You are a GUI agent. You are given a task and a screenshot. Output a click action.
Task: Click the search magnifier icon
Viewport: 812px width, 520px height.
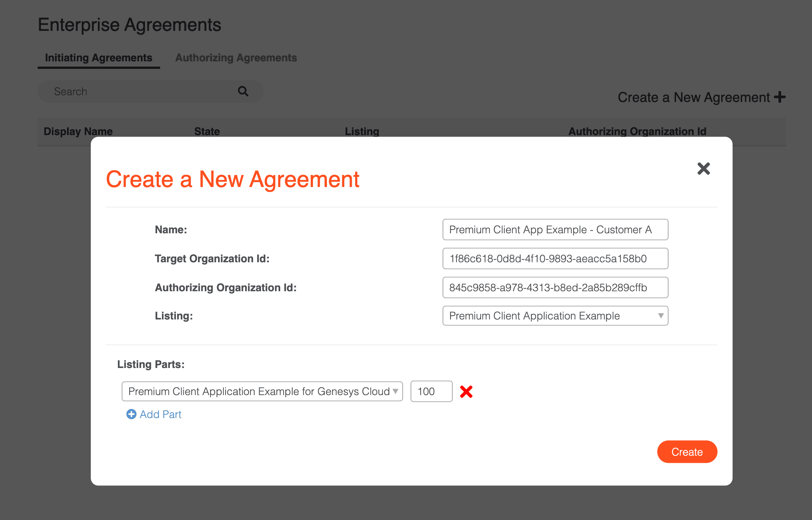tap(243, 91)
